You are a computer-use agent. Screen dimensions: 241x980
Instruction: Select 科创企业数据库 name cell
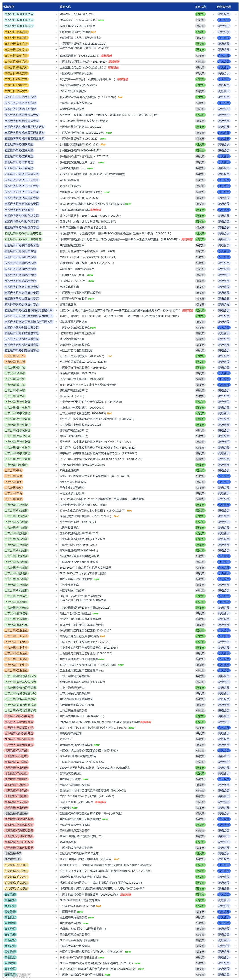pos(126,585)
